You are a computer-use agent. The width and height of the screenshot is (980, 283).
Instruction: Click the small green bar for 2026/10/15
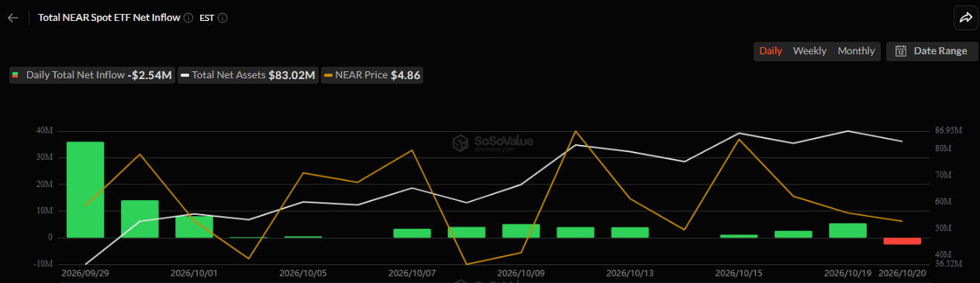pos(739,236)
